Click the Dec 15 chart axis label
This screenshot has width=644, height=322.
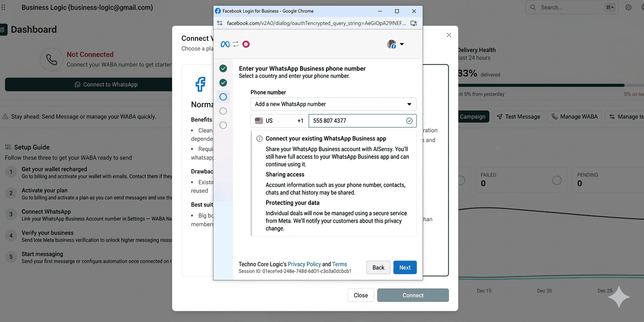484,291
